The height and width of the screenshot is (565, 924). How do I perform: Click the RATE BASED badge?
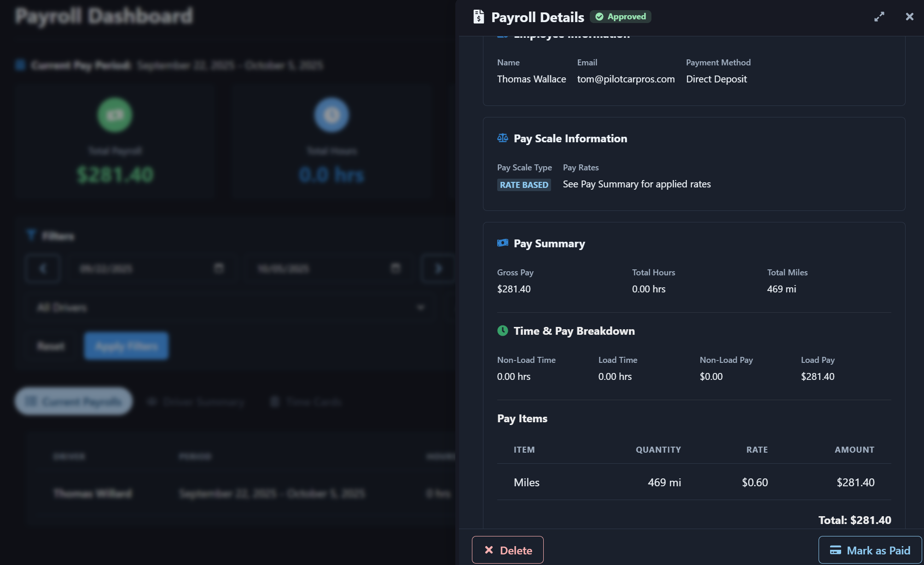[524, 185]
